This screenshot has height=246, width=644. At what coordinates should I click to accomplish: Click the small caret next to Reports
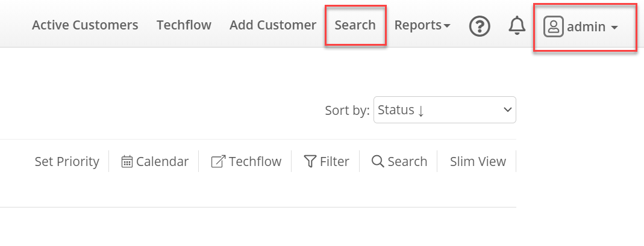click(447, 26)
